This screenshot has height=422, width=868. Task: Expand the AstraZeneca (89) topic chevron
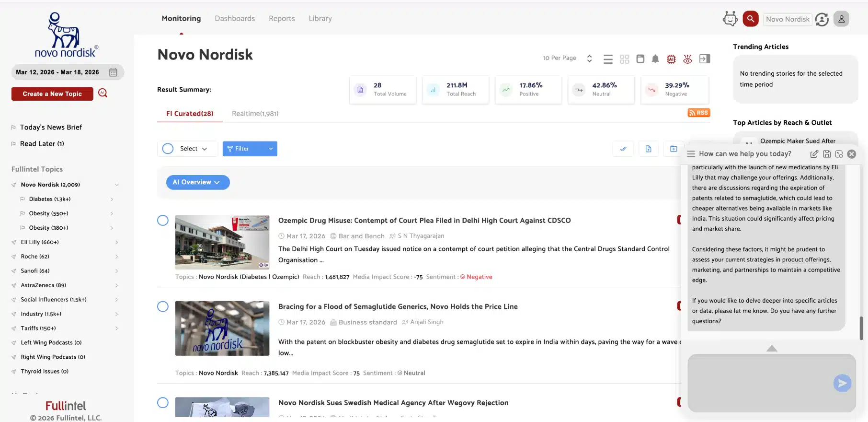point(116,285)
